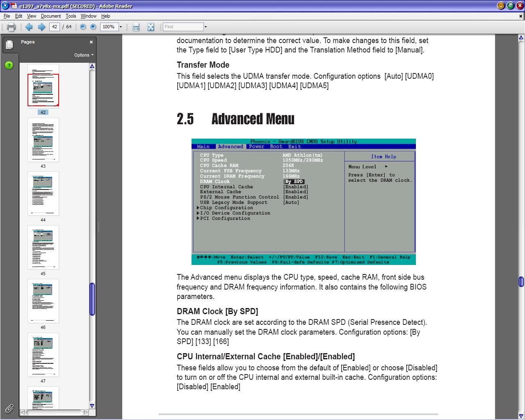Go to next page with right arrow
This screenshot has height=420, width=525.
point(42,27)
